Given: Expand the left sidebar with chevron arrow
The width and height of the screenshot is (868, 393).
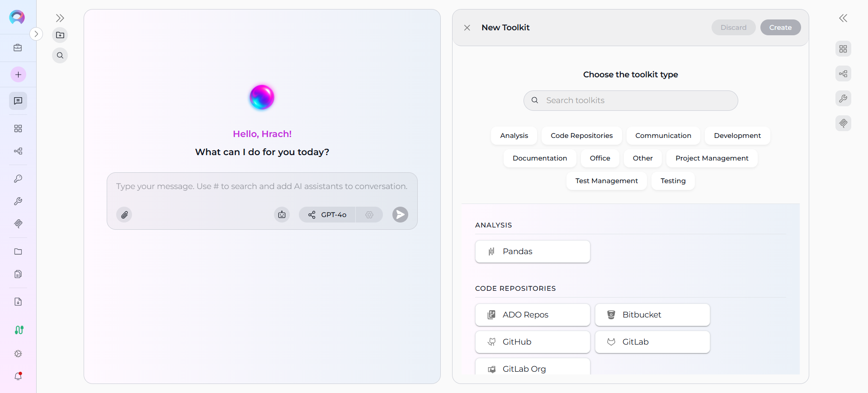Looking at the screenshot, I should click(x=36, y=34).
